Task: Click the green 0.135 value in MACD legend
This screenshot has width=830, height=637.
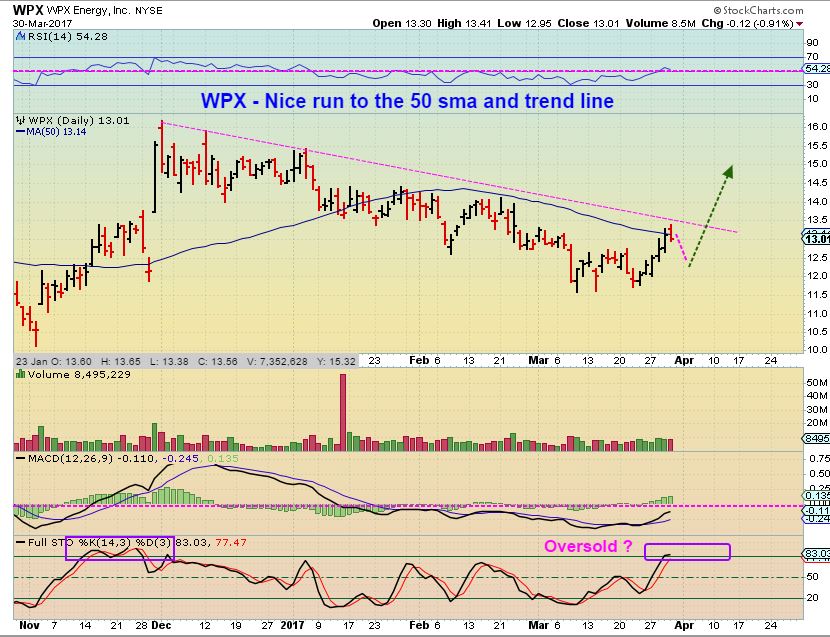Action: [223, 459]
